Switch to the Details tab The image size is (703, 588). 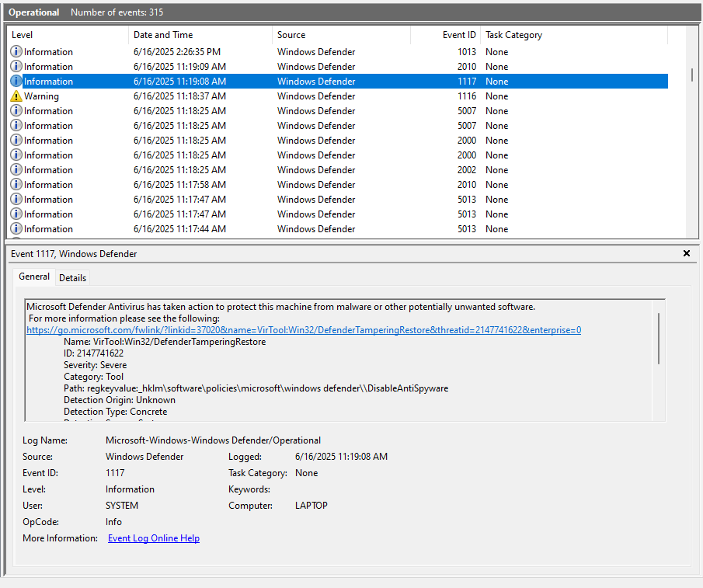(x=72, y=278)
